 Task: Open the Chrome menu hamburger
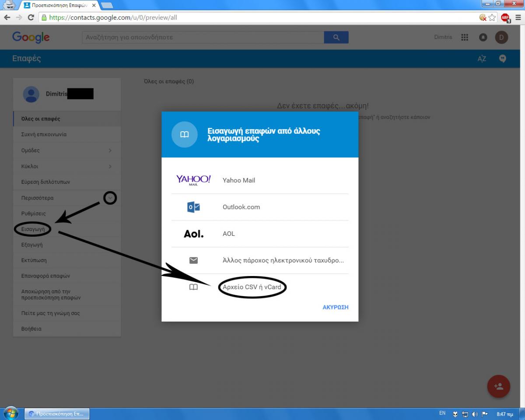(x=518, y=17)
